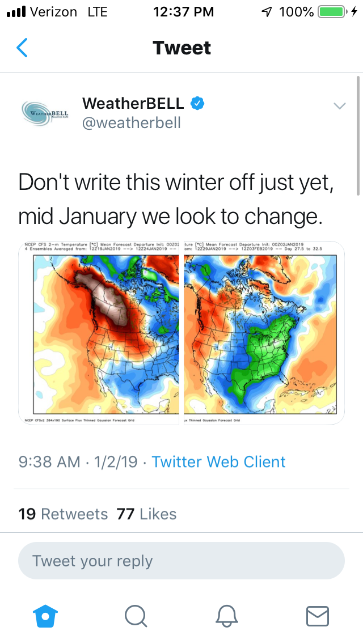
Task: Tap the battery icon in status bar
Action: coord(332,11)
